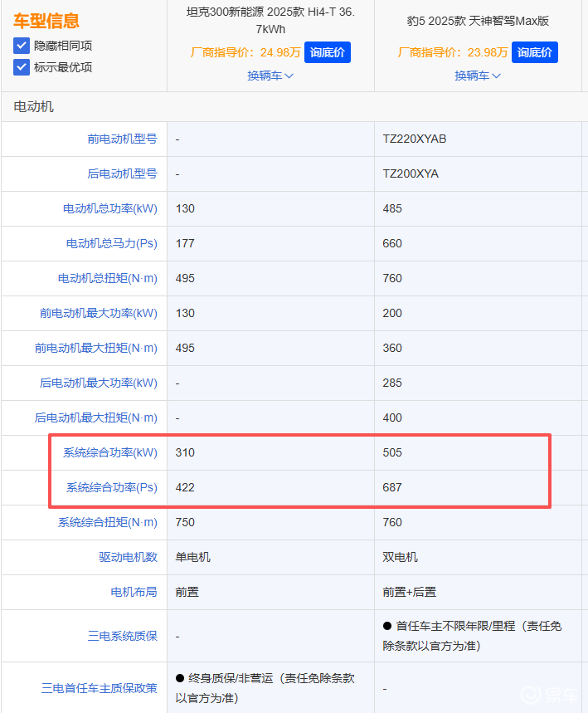Viewport: 588px width, 713px height.
Task: Click the 后电动机最大扭矩(N·m) label
Action: tap(96, 418)
